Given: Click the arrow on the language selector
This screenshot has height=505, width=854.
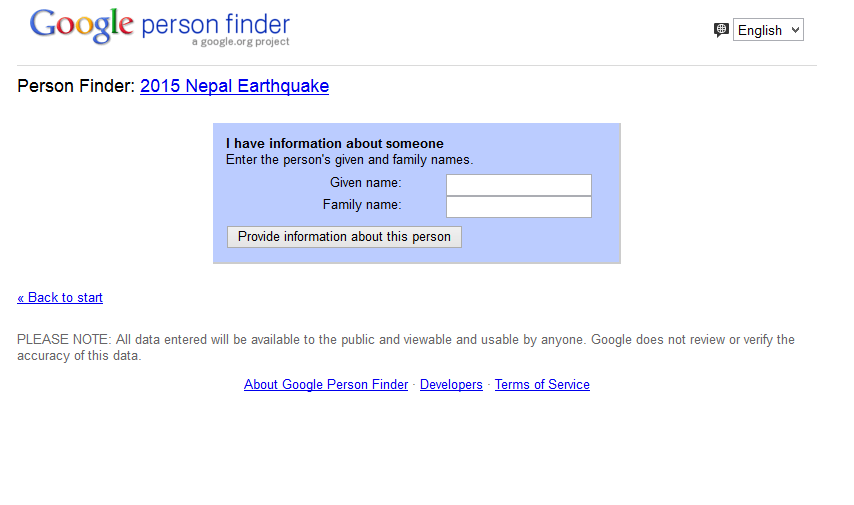Looking at the screenshot, I should 796,30.
